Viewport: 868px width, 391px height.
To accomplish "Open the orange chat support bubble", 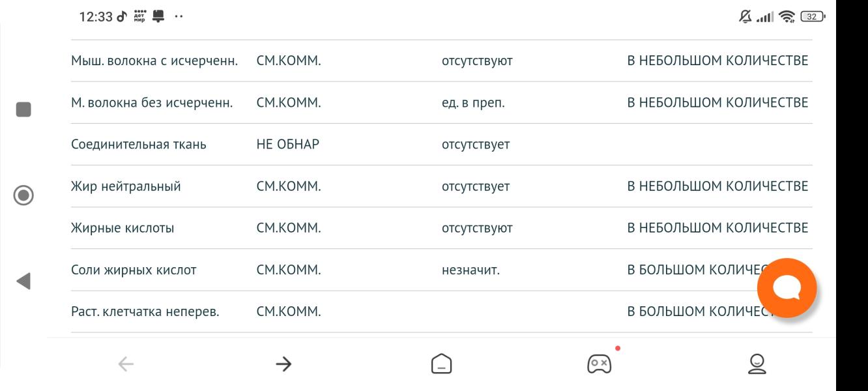I will [787, 288].
